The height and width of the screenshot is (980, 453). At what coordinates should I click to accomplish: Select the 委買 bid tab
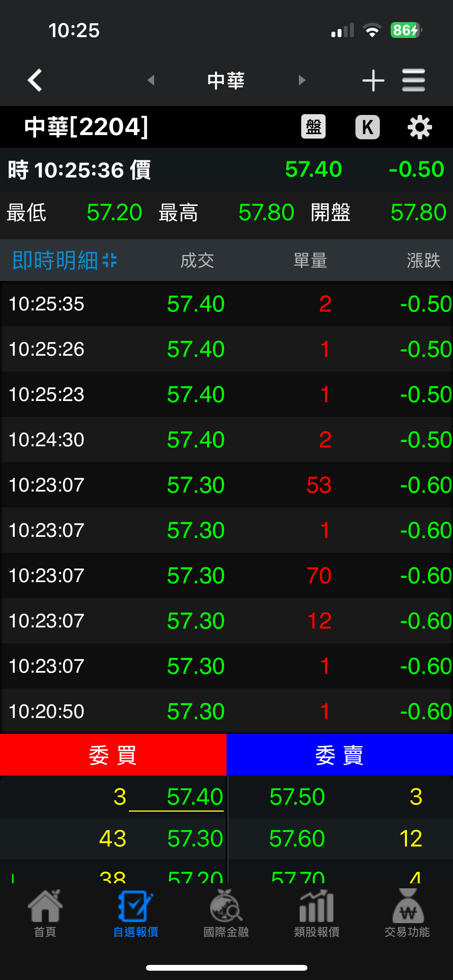click(113, 755)
